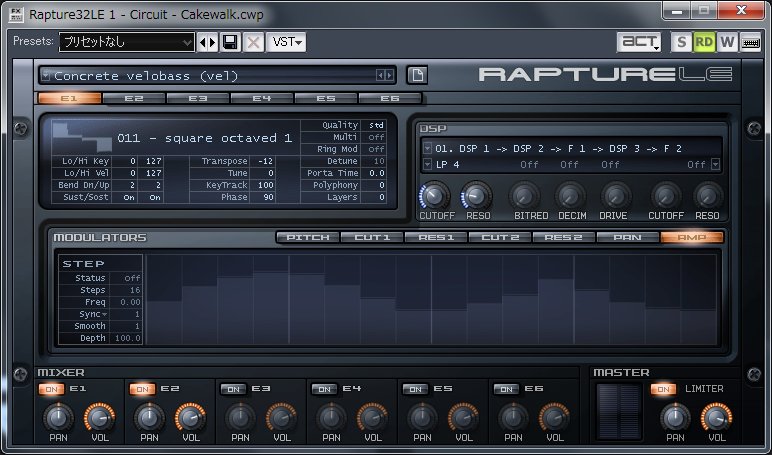Click the save preset floppy disk icon
Image resolution: width=772 pixels, height=455 pixels.
click(230, 42)
